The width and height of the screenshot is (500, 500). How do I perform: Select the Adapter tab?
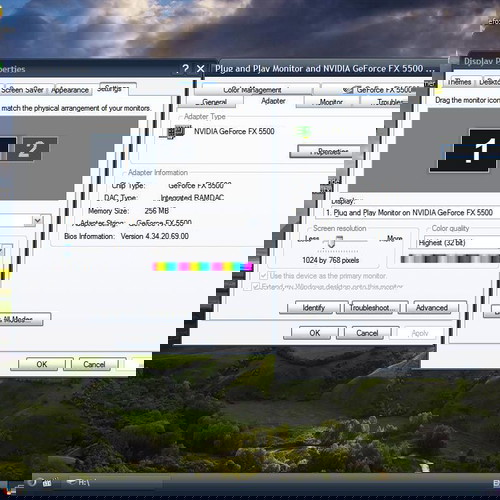coord(273,101)
